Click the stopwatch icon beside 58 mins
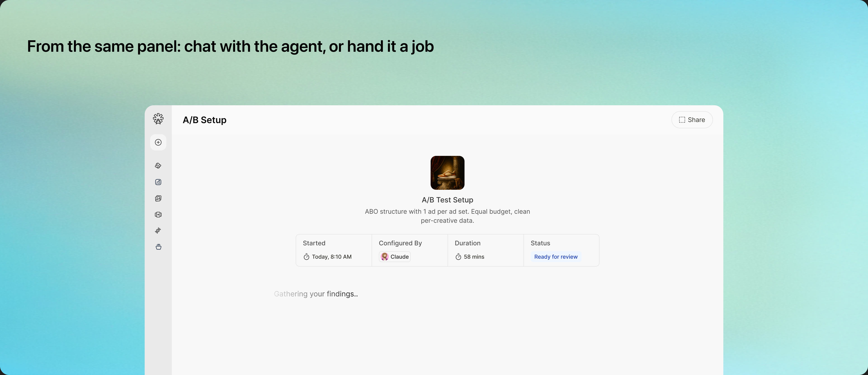The height and width of the screenshot is (375, 868). [458, 257]
